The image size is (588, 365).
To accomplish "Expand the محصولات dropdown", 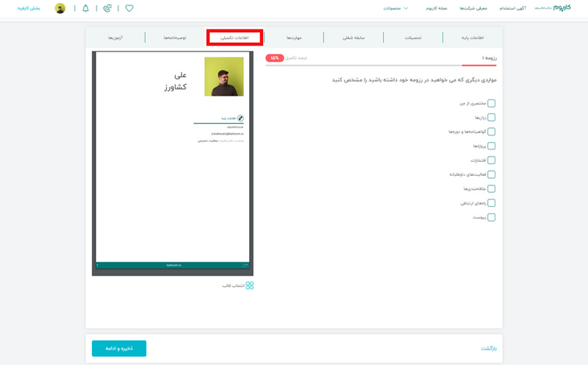I will pos(395,8).
